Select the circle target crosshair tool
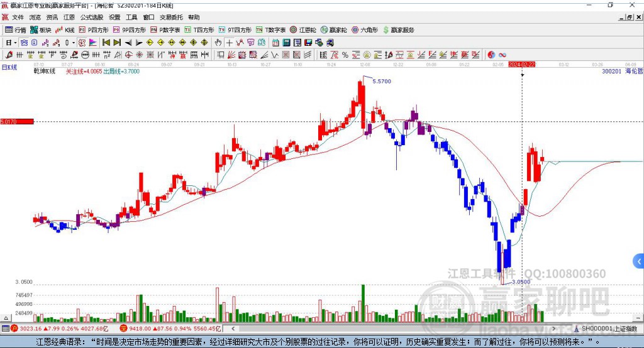Image resolution: width=644 pixels, height=348 pixels. click(128, 55)
